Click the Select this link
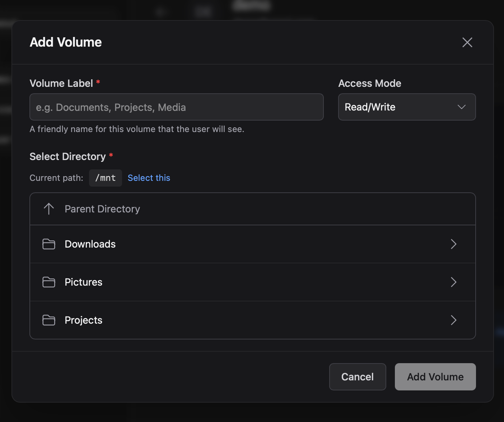This screenshot has width=504, height=422. pyautogui.click(x=149, y=178)
